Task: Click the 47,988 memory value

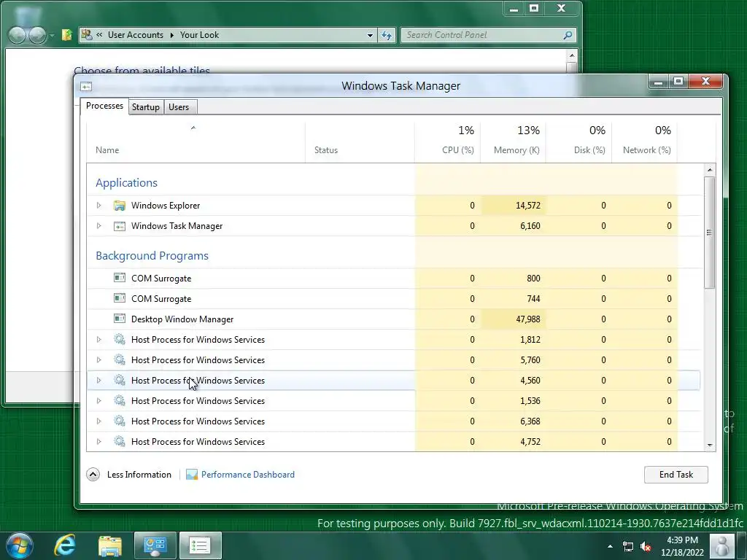Action: [528, 319]
